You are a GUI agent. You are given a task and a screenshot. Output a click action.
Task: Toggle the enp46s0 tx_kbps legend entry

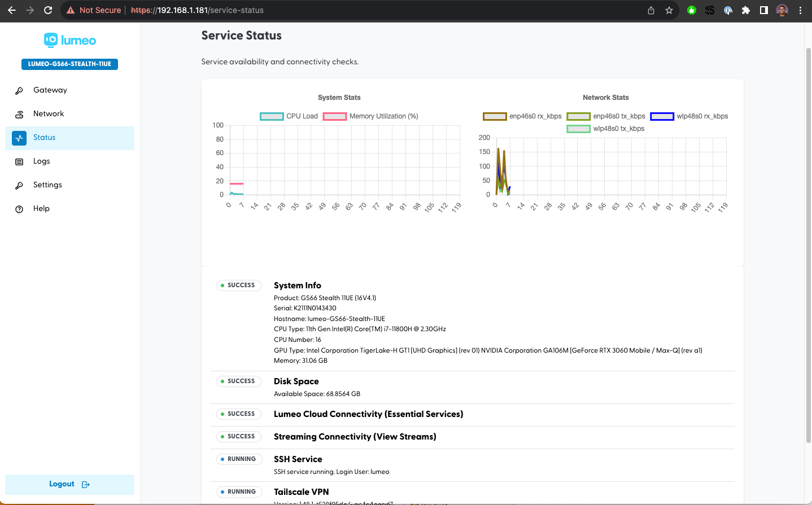click(606, 116)
